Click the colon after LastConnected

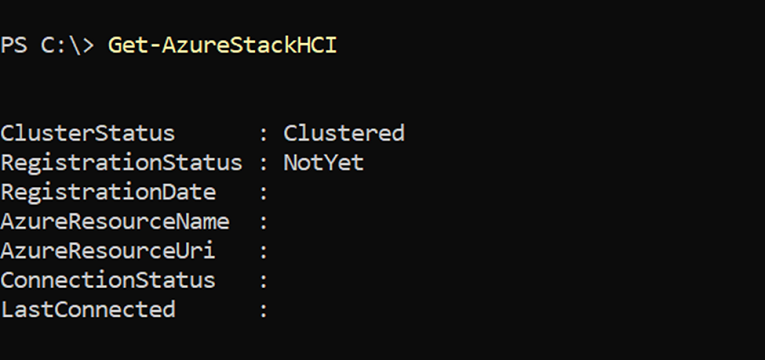coord(263,311)
